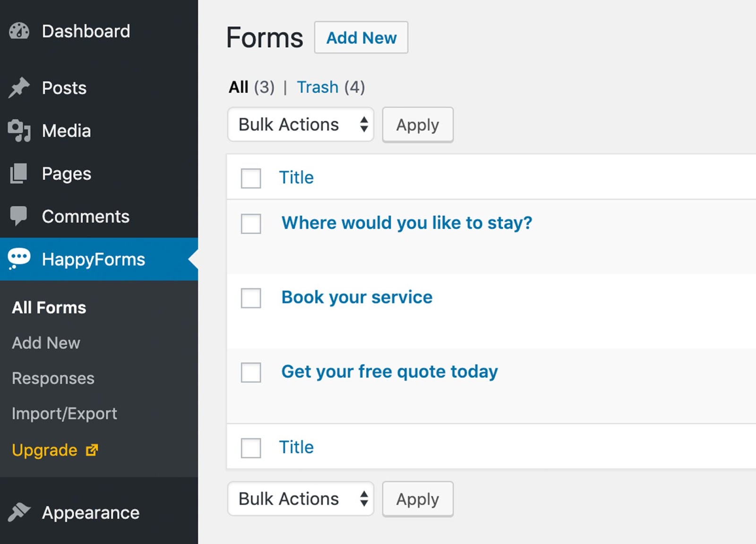Sort by the header Title column

coord(296,178)
